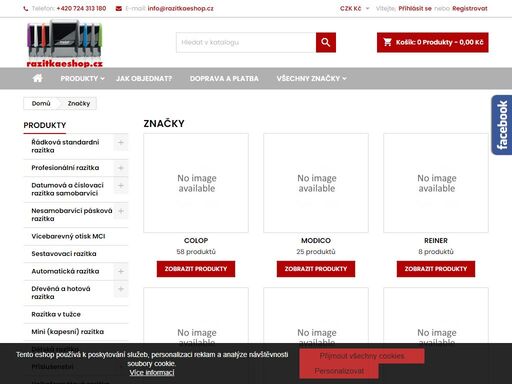Open the VŠECHNY ZNAČKY menu dropdown
The height and width of the screenshot is (384, 512).
[x=311, y=79]
